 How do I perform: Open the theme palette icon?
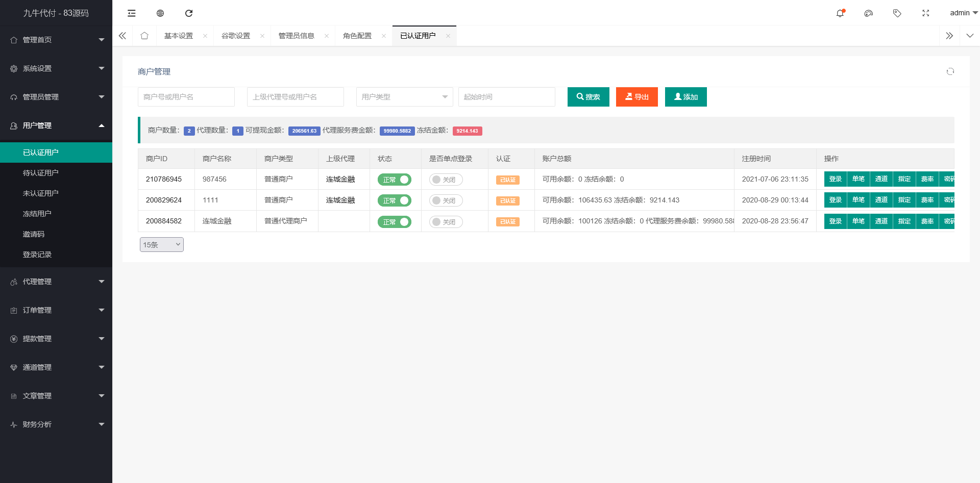868,13
